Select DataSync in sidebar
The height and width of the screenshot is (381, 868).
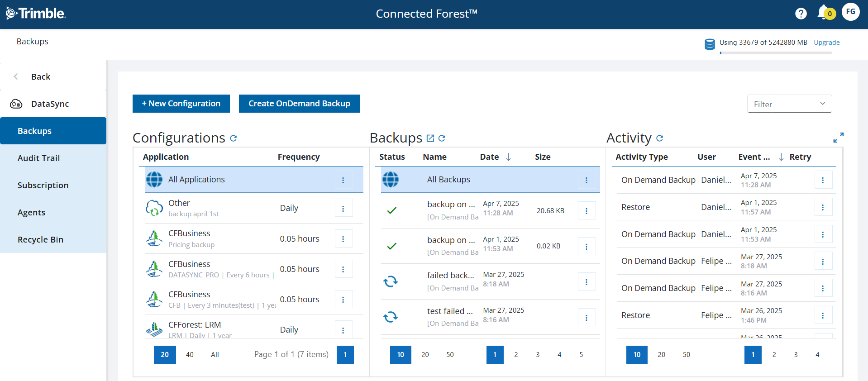tap(53, 104)
